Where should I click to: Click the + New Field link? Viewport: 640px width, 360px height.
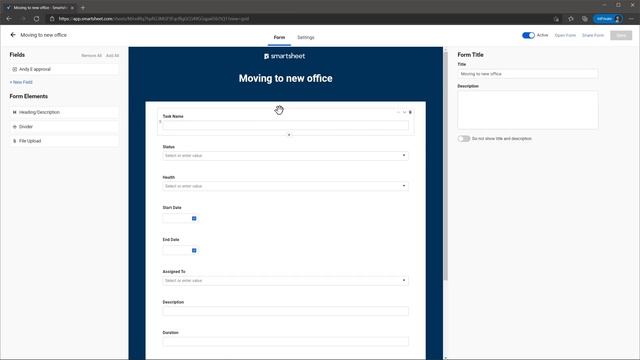coord(21,82)
